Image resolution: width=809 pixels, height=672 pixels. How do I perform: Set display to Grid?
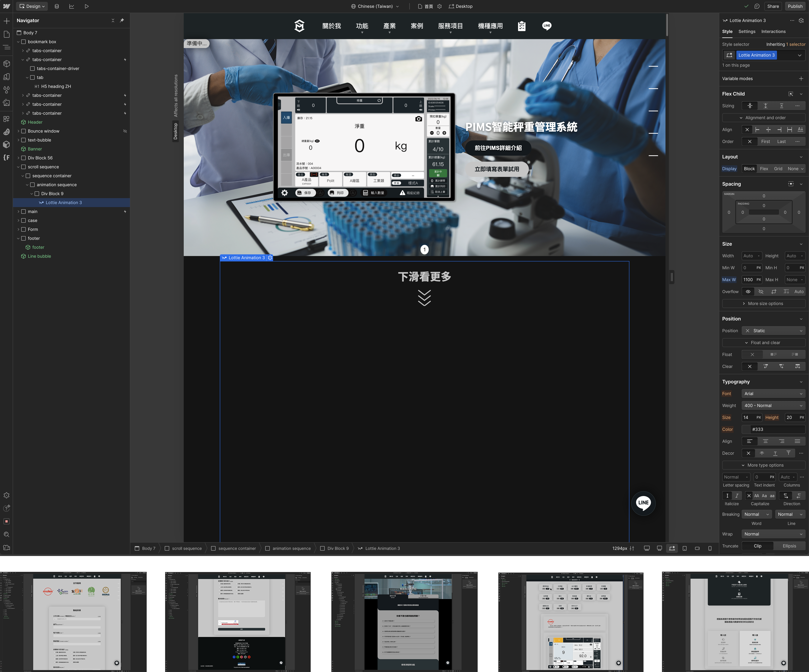point(778,169)
